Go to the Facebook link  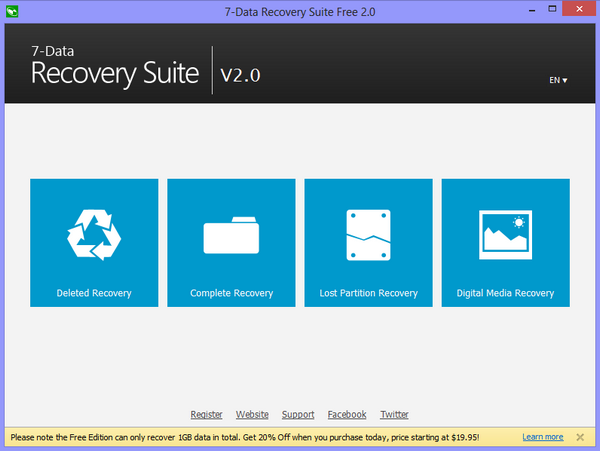click(x=347, y=414)
